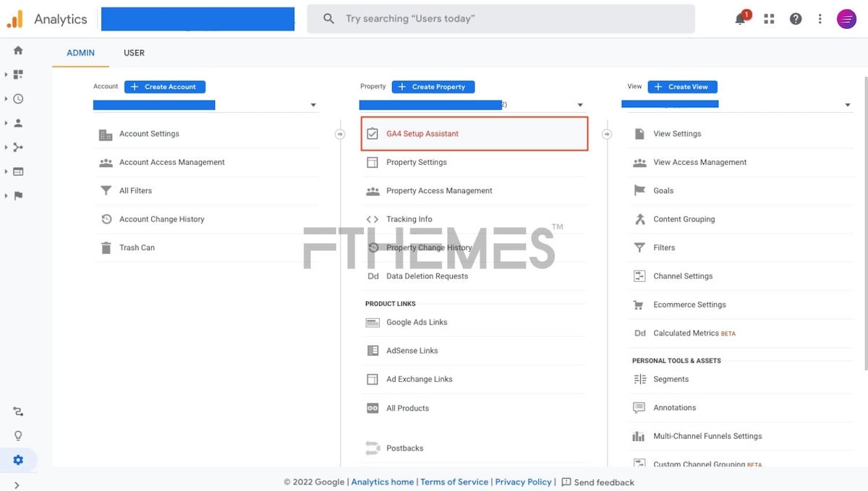Open Discover lightbulb icon in sidebar
Screen dimensions: 868x491
pyautogui.click(x=18, y=436)
